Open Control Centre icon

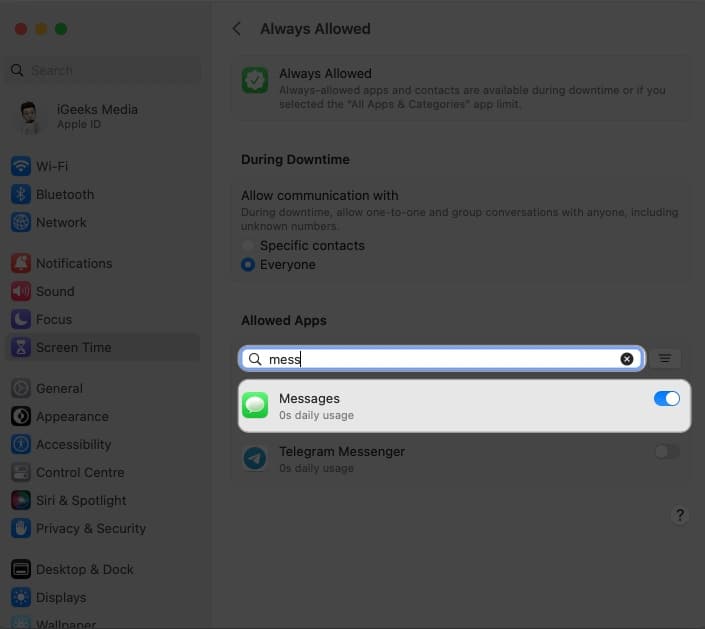coord(21,472)
